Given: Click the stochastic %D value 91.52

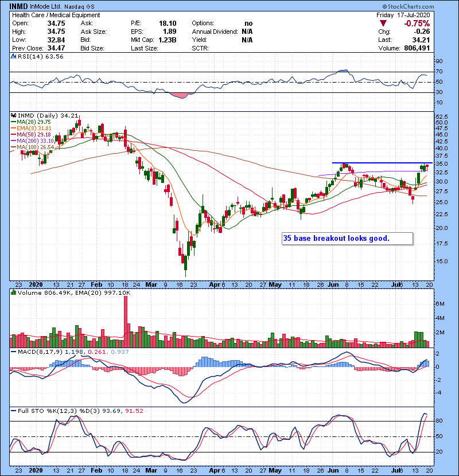Looking at the screenshot, I should pyautogui.click(x=134, y=411).
